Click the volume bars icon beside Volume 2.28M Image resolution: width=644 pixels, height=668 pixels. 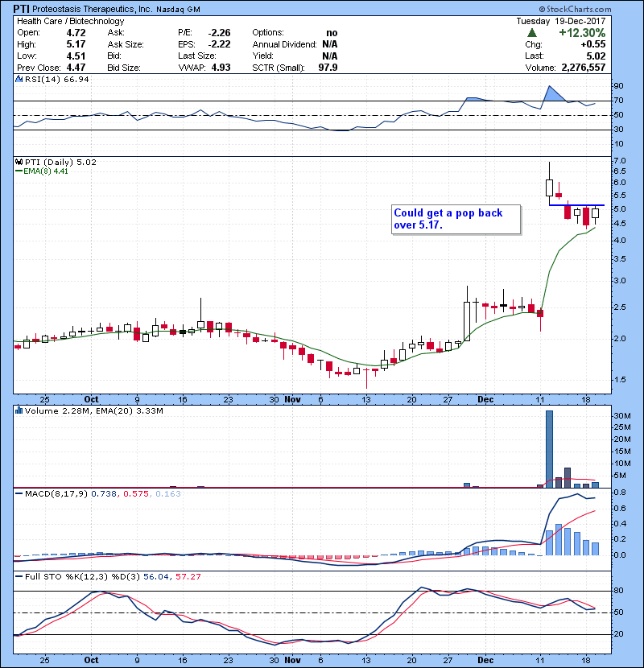click(x=19, y=410)
